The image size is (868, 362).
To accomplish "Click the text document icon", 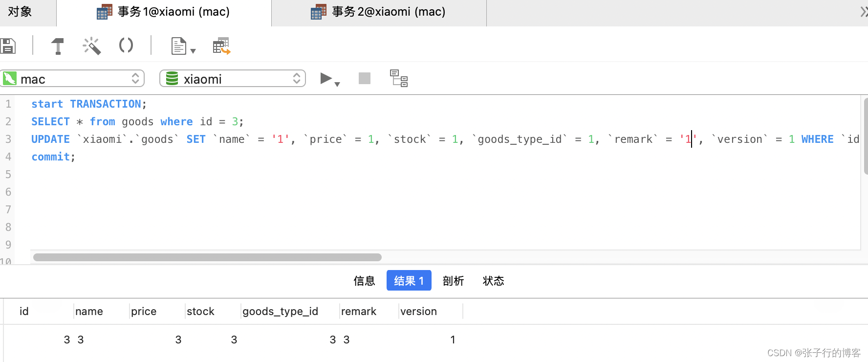I will tap(178, 46).
